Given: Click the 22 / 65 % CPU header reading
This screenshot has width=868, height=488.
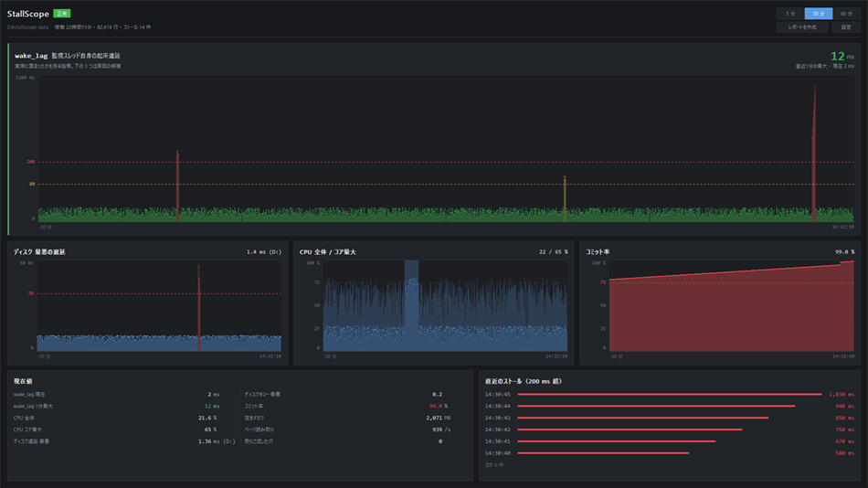Looking at the screenshot, I should point(554,252).
